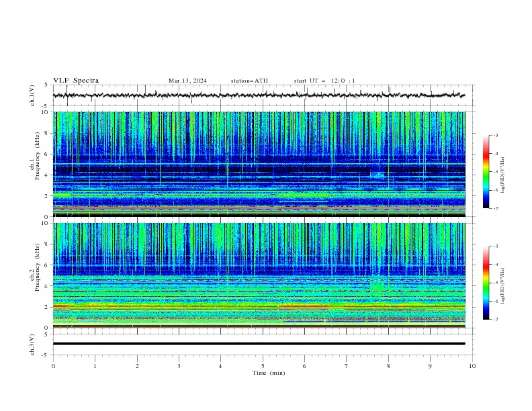Viewport: 532px width, 411px height.
Task: Click the log(PSD) label beside ch.1 color bar
Action: (x=503, y=175)
